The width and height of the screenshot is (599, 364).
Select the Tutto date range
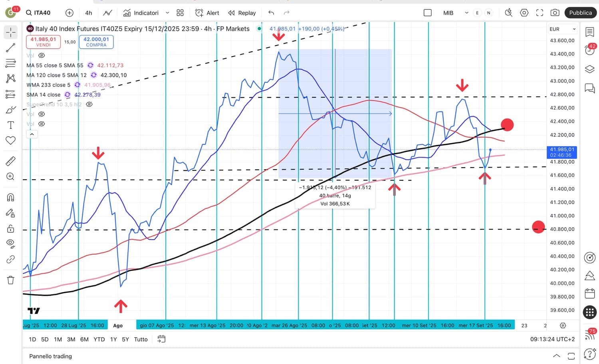click(141, 339)
